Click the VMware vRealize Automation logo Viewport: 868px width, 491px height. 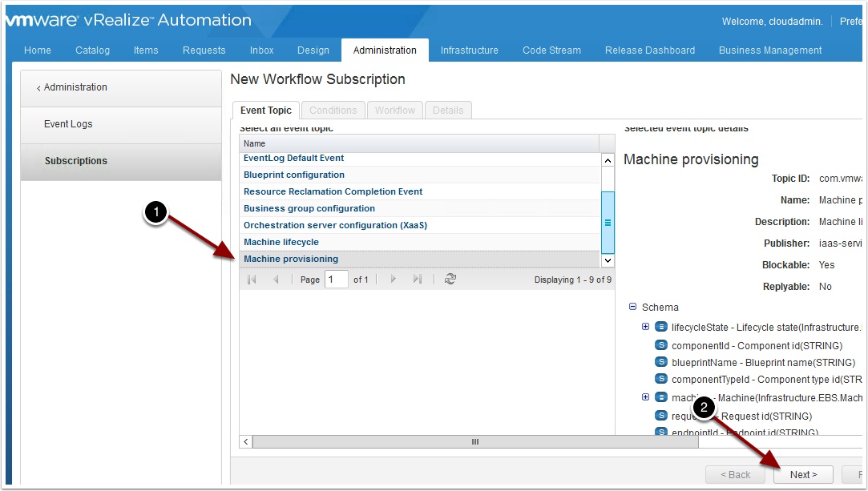(128, 20)
